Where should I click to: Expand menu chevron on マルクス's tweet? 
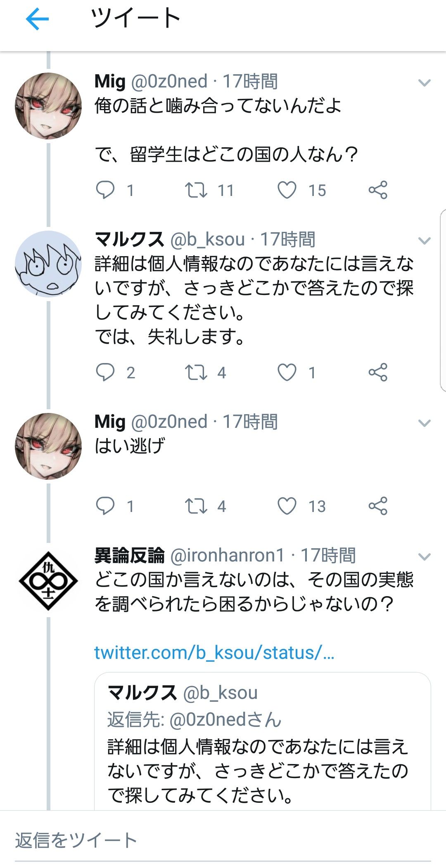coord(425,241)
